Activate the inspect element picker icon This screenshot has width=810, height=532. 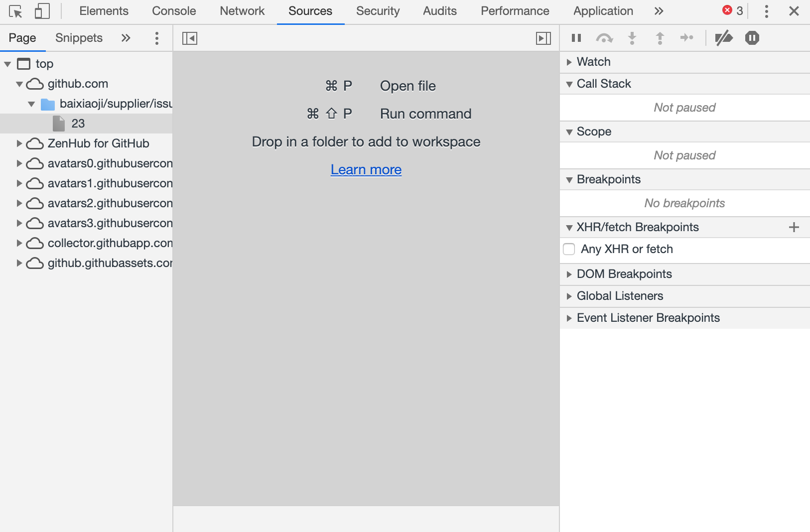coord(16,11)
